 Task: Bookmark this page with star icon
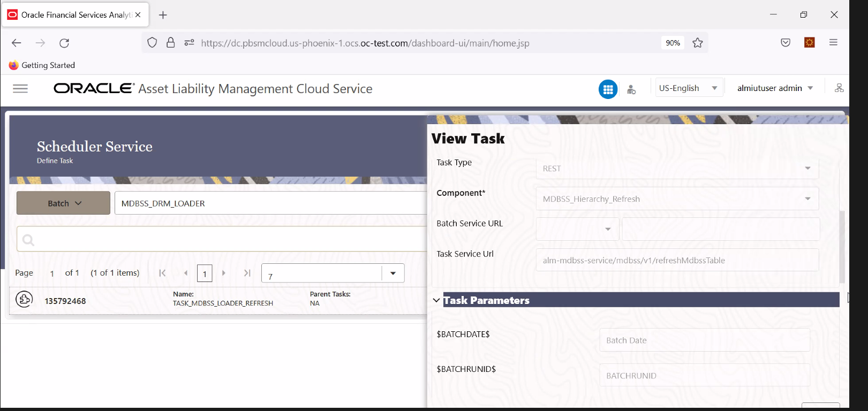[698, 43]
